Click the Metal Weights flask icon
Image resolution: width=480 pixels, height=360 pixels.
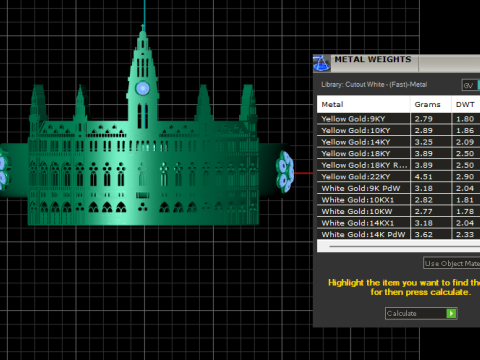321,63
